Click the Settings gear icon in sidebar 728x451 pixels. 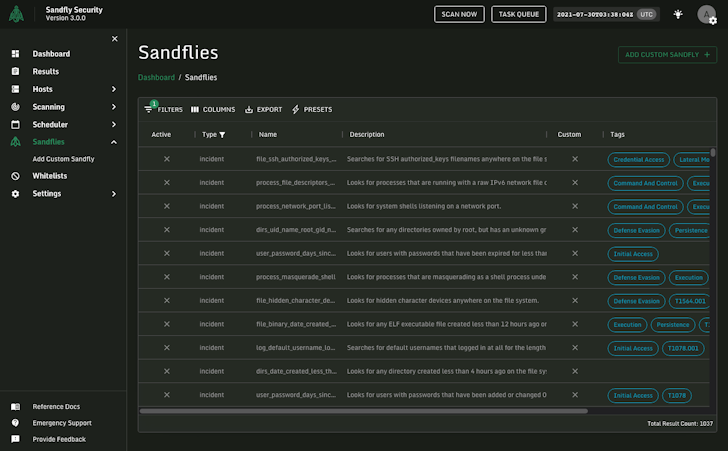click(x=15, y=194)
